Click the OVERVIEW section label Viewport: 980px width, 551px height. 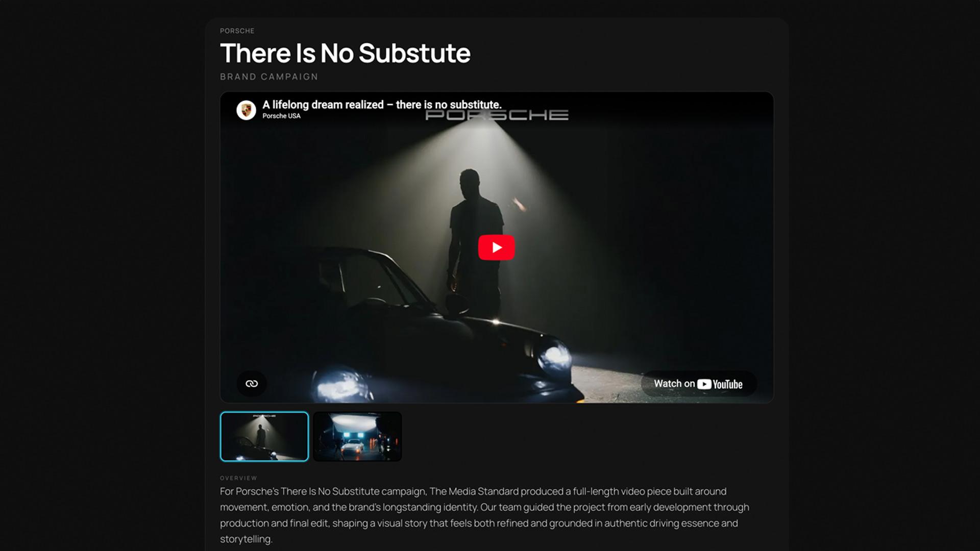238,478
